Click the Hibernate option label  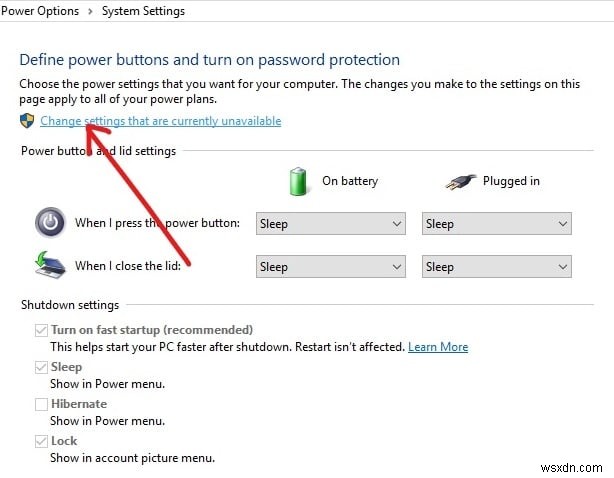(79, 404)
